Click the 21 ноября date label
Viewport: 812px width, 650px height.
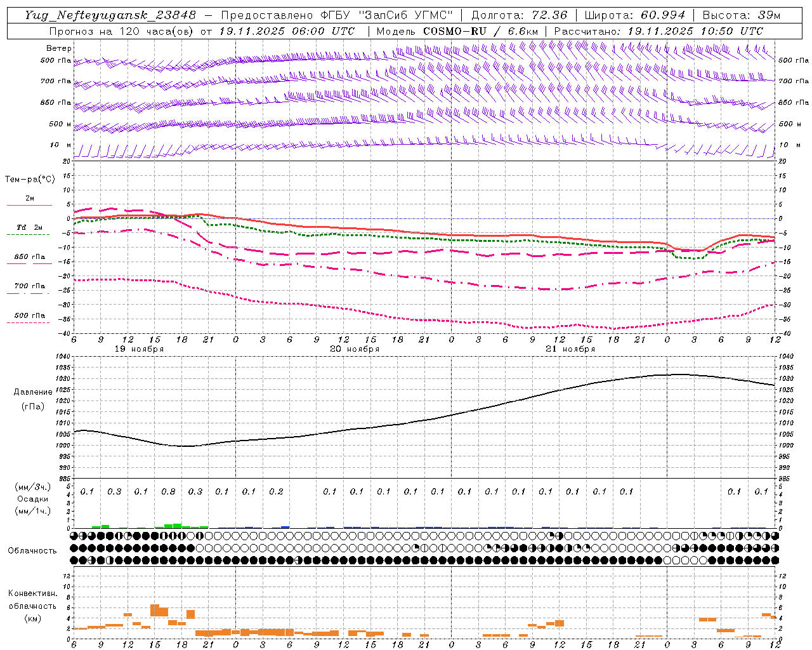(570, 349)
